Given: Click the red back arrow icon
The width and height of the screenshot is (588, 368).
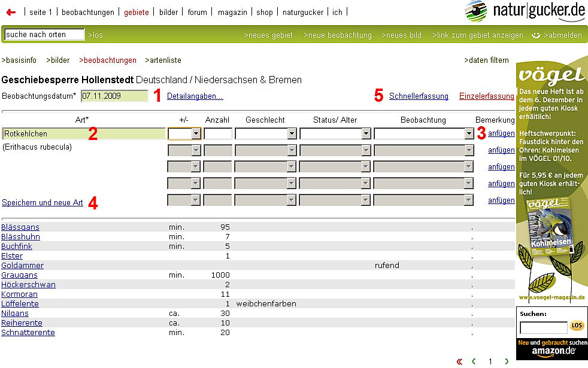Looking at the screenshot, I should coord(11,12).
